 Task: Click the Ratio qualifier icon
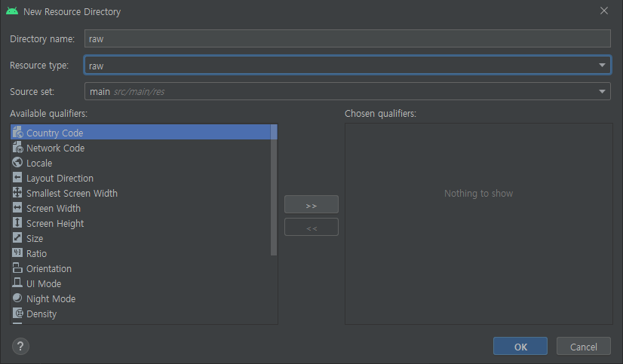pos(17,253)
